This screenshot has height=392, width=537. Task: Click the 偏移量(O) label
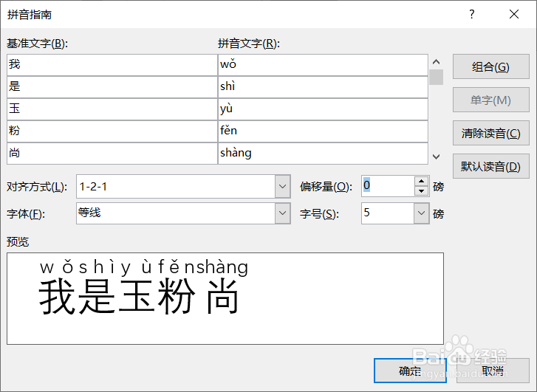click(326, 187)
